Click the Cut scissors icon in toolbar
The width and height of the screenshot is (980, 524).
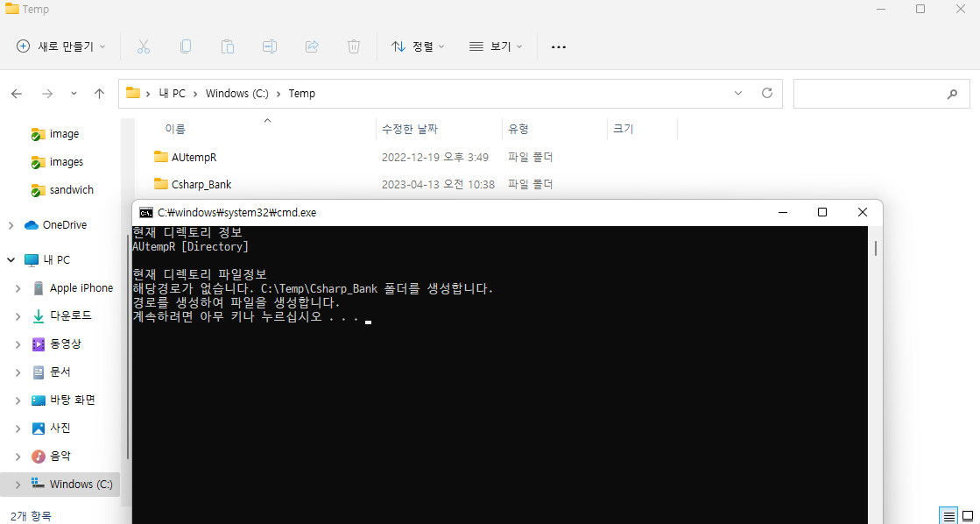click(143, 46)
